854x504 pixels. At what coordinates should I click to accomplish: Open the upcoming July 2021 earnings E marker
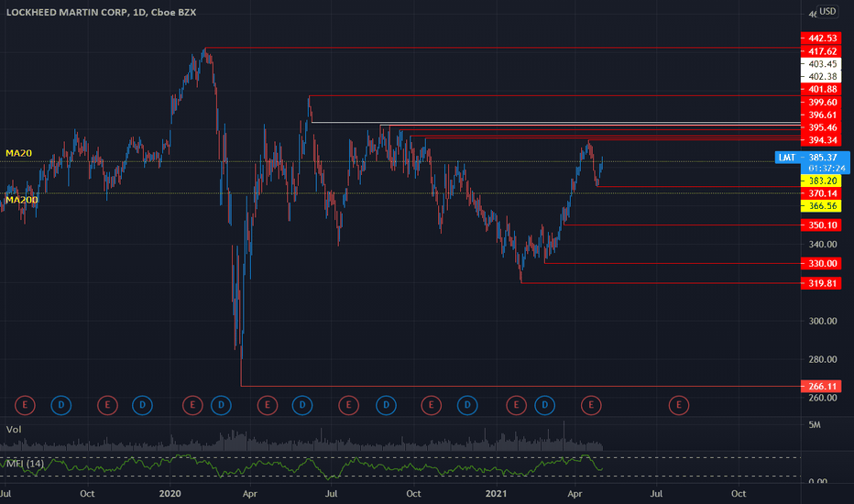pyautogui.click(x=679, y=405)
